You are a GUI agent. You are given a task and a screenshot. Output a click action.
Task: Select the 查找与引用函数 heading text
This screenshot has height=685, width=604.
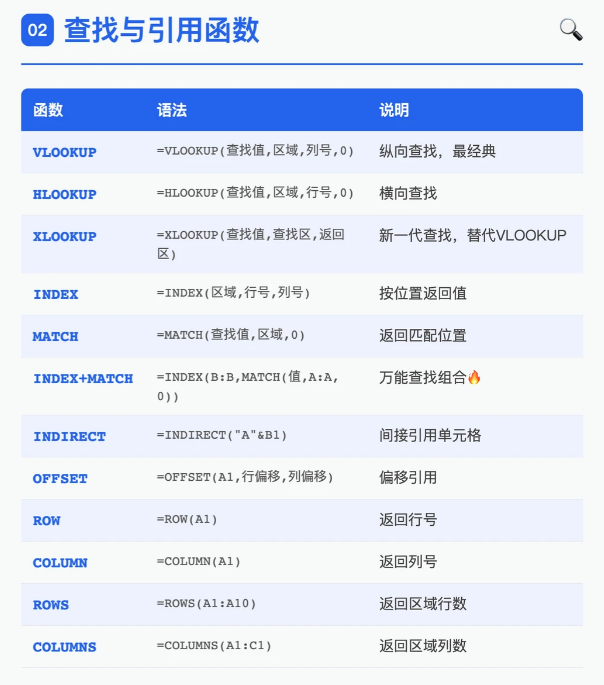click(161, 31)
